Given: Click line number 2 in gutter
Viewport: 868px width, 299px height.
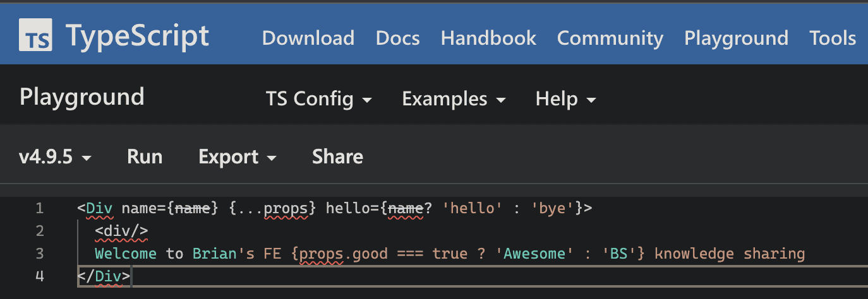Looking at the screenshot, I should [x=39, y=231].
